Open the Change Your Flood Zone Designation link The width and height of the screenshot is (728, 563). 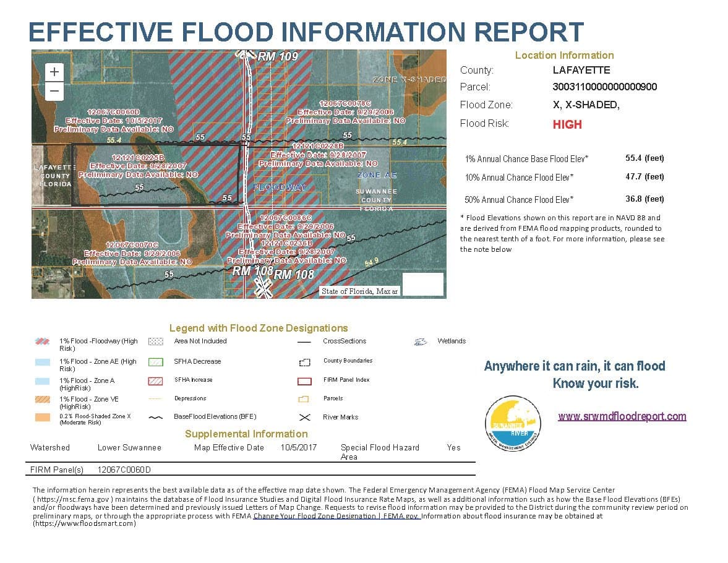coord(336,516)
